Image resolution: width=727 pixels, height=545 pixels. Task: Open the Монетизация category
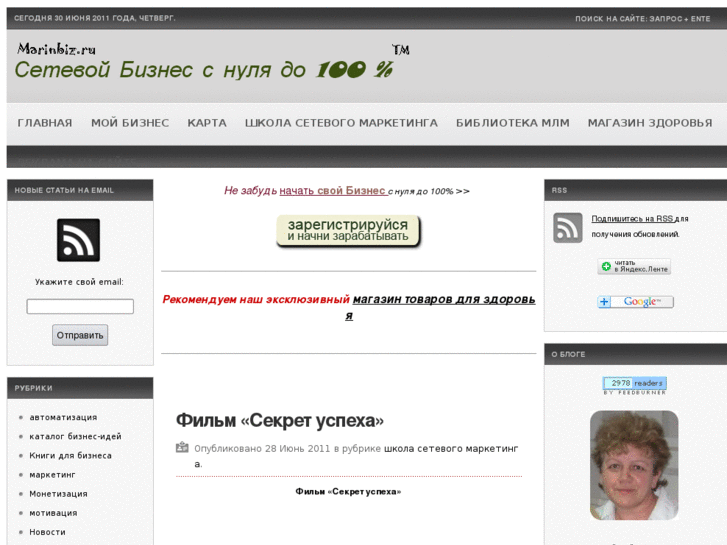(58, 494)
